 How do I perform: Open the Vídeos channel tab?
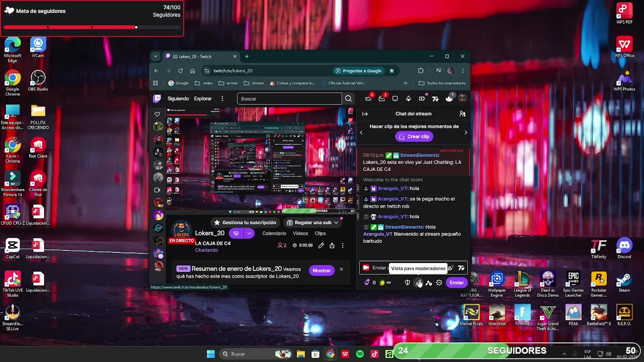pos(300,233)
